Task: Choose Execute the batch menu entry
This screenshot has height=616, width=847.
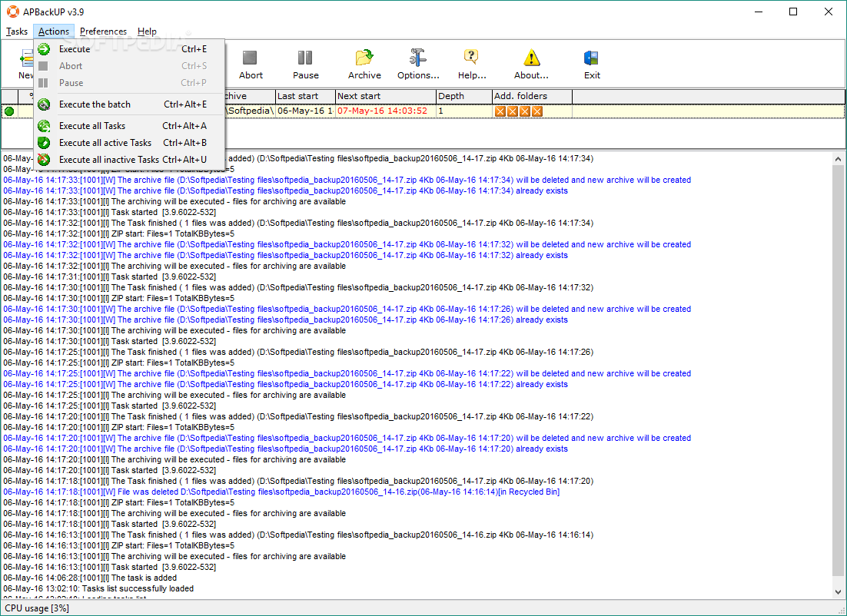Action: 129,104
